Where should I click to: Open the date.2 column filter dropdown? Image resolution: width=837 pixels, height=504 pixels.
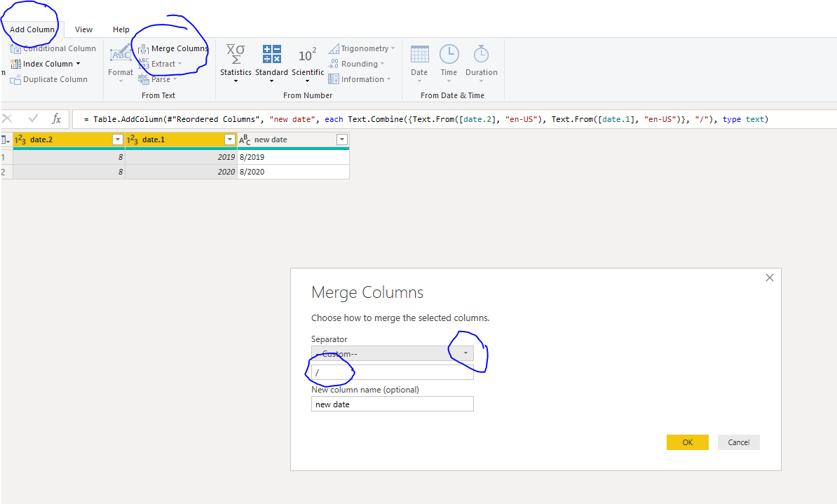[118, 139]
